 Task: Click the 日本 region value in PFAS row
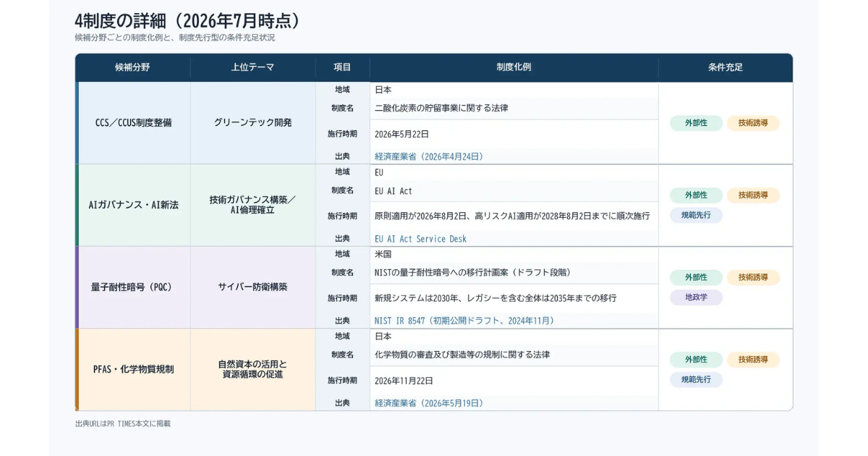(383, 337)
